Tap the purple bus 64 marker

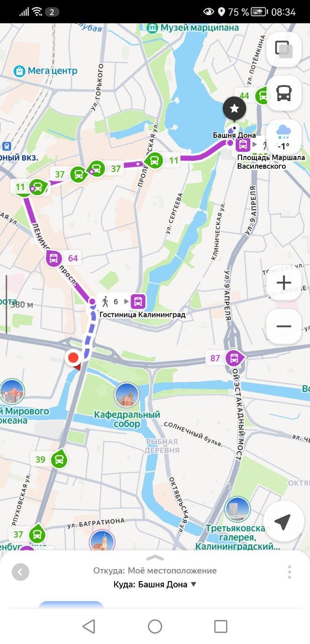click(x=54, y=259)
